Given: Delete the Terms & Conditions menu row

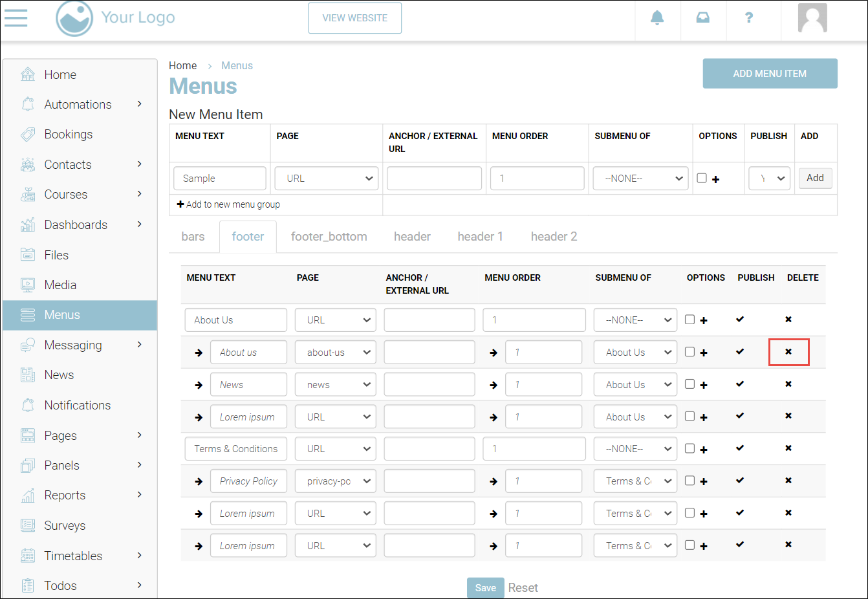Looking at the screenshot, I should [788, 448].
